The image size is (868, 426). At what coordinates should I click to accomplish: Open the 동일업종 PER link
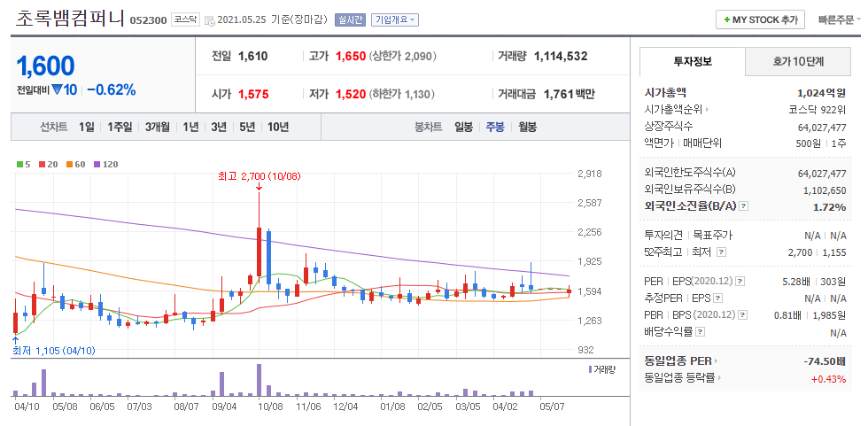point(681,361)
